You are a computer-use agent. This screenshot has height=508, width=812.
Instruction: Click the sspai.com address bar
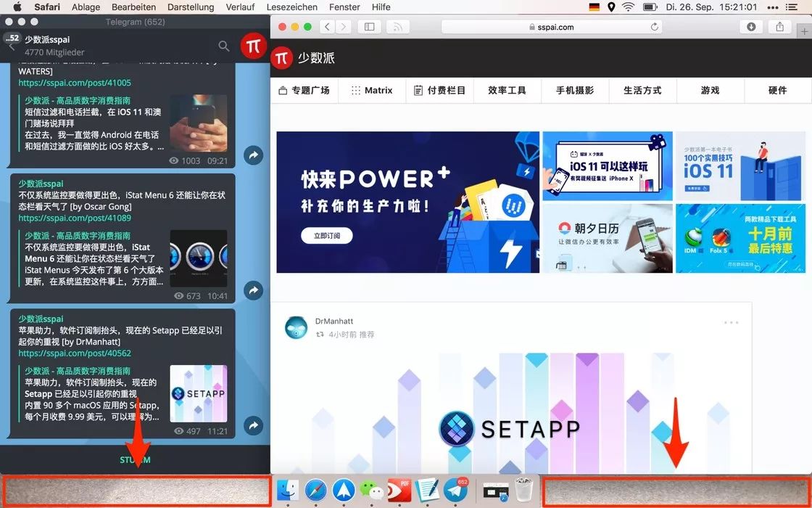tap(552, 27)
